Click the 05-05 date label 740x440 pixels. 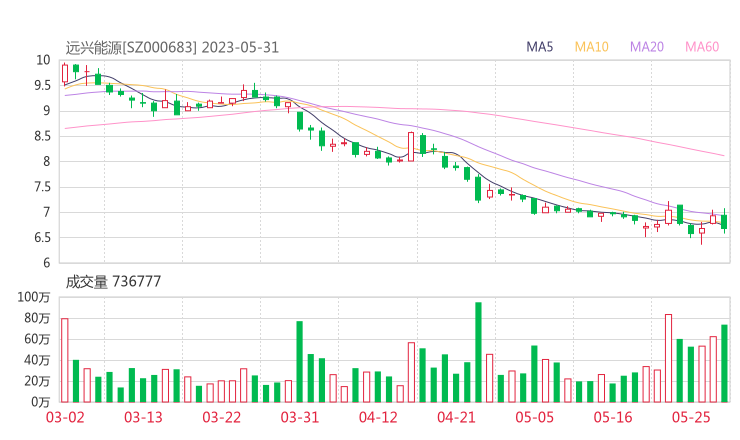[x=534, y=417]
